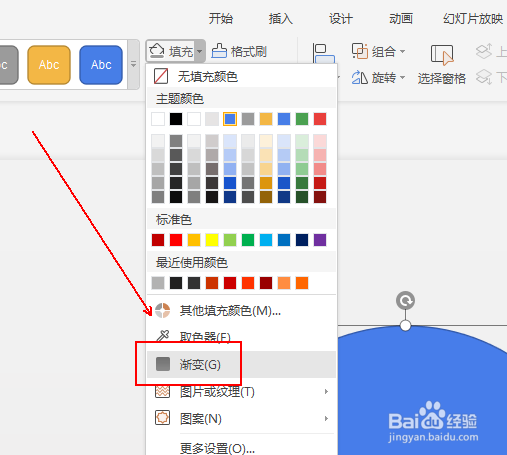Viewport: 507px width, 455px height.
Task: Expand the shape styles gallery more arrow
Action: coord(133,64)
